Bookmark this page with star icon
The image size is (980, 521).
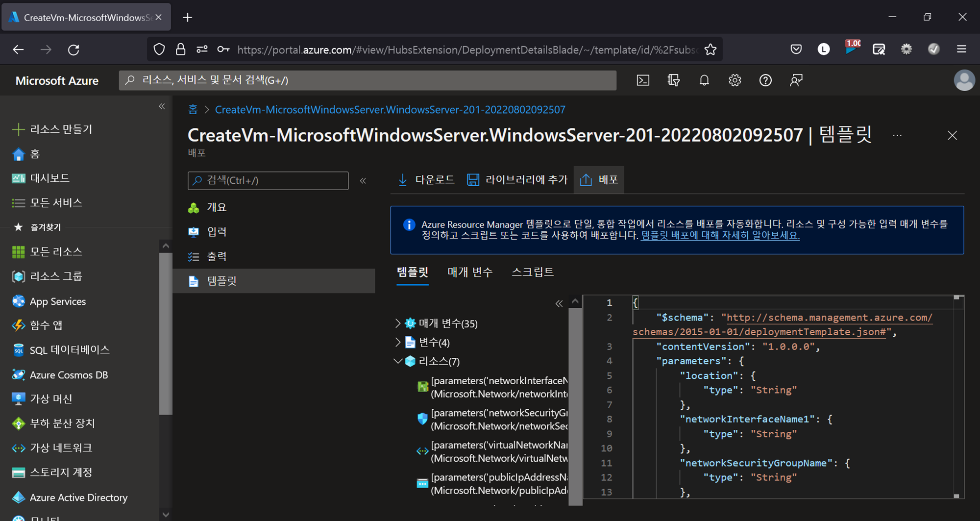tap(710, 50)
